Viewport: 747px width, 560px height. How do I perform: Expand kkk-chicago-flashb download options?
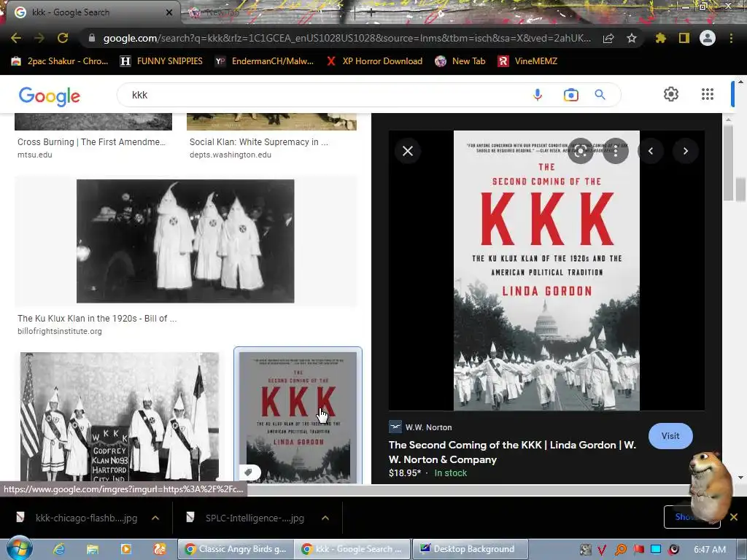click(x=155, y=518)
